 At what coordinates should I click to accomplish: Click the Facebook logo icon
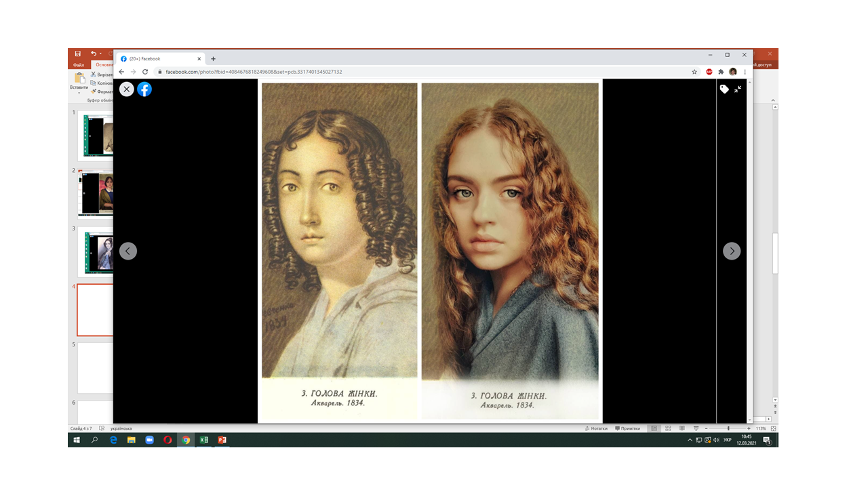click(x=144, y=89)
